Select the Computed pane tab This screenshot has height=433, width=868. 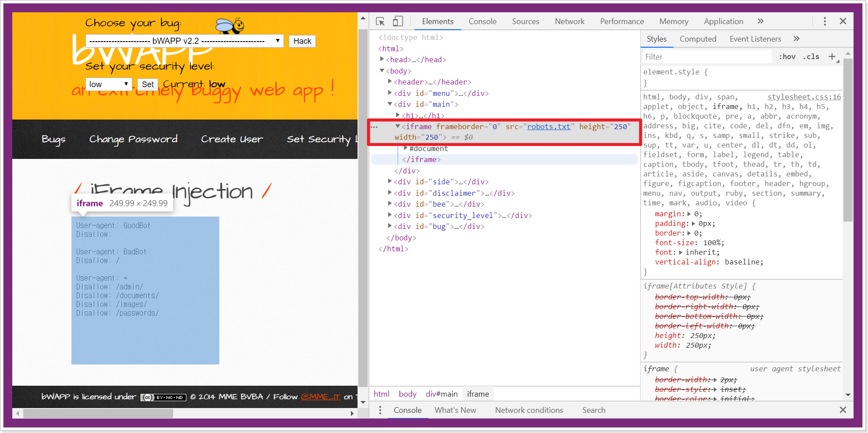[x=698, y=39]
